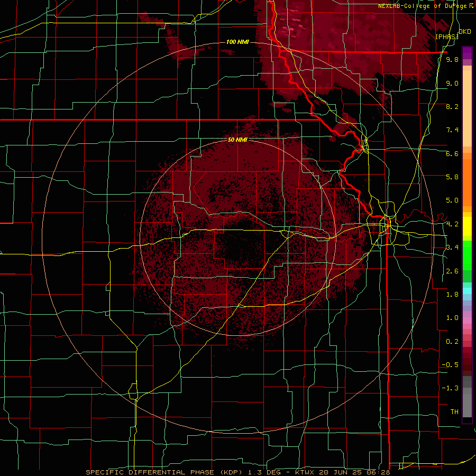476x476 pixels.
Task: Click the 8.2 value on color scale
Action: 452,106
